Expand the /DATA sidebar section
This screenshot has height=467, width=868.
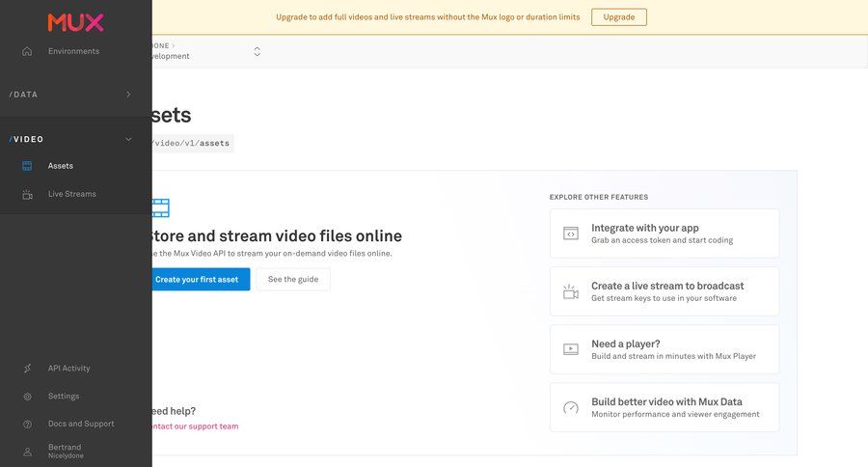point(128,95)
